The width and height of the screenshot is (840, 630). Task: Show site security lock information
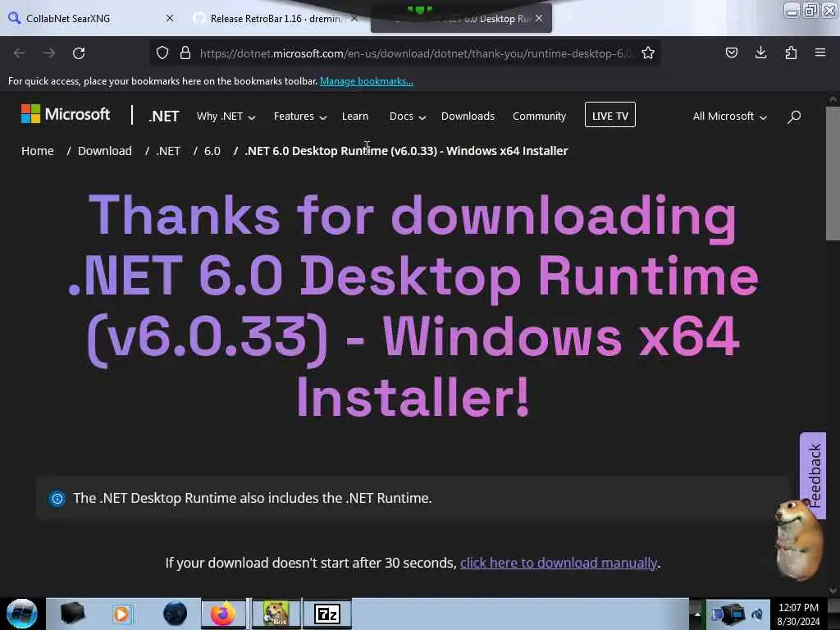click(x=185, y=52)
